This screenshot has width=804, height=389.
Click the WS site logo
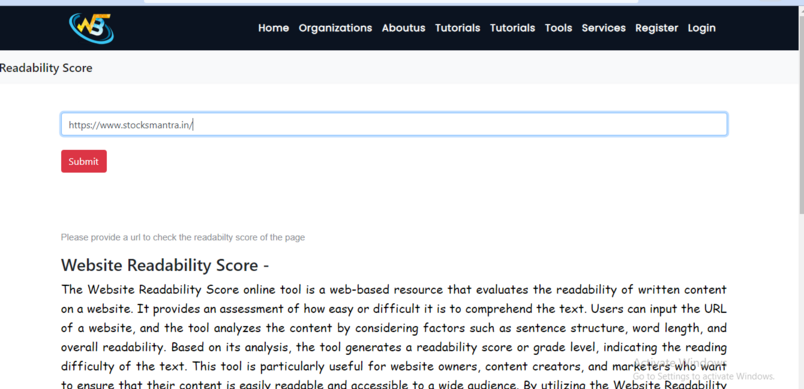(91, 28)
